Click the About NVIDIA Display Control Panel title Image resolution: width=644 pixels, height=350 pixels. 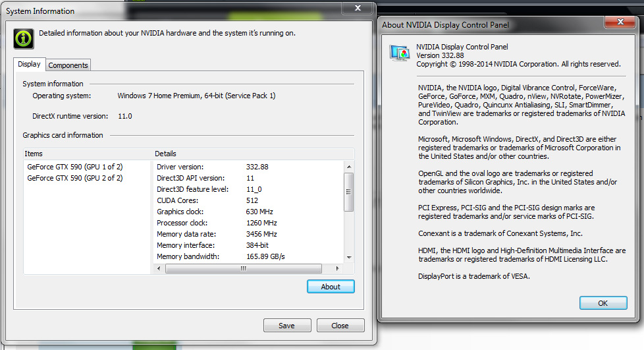tap(445, 25)
